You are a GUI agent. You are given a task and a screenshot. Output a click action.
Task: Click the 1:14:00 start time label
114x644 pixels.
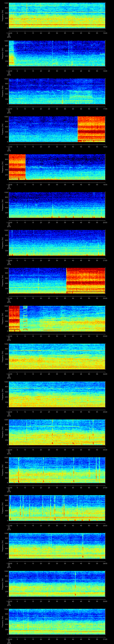pos(9,33)
